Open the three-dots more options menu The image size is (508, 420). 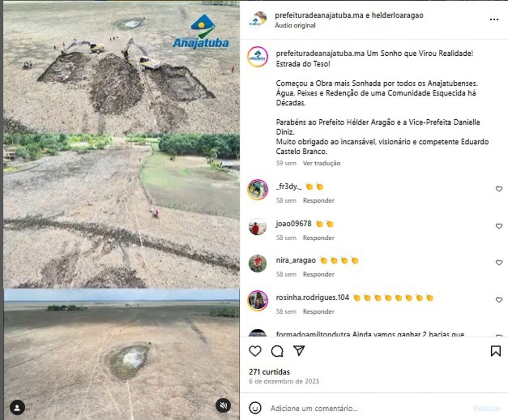[x=494, y=19]
